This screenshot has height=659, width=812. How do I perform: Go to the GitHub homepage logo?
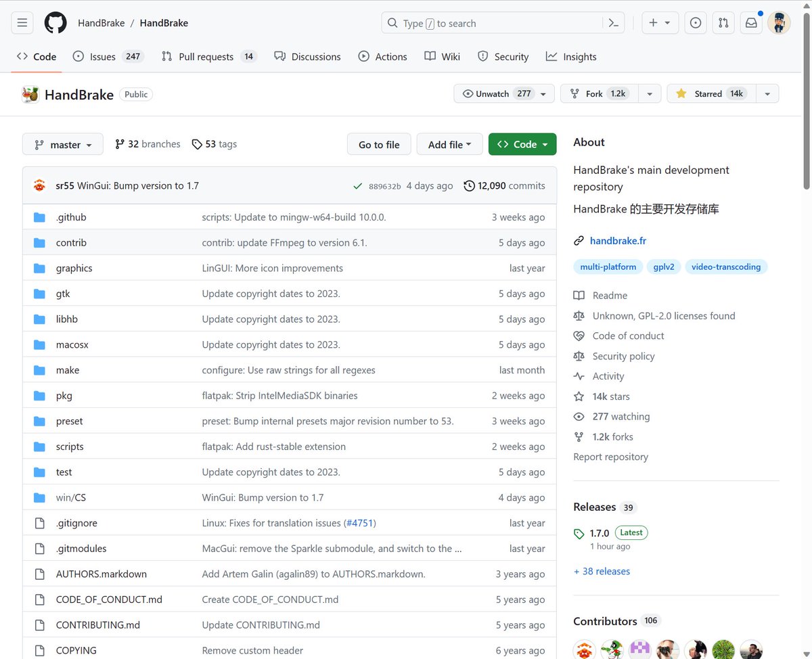55,23
